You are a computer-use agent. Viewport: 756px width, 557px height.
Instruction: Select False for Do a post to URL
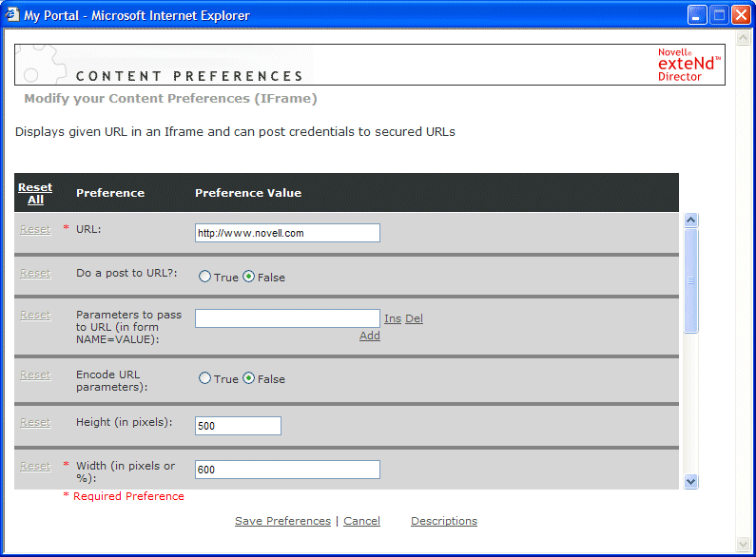248,277
